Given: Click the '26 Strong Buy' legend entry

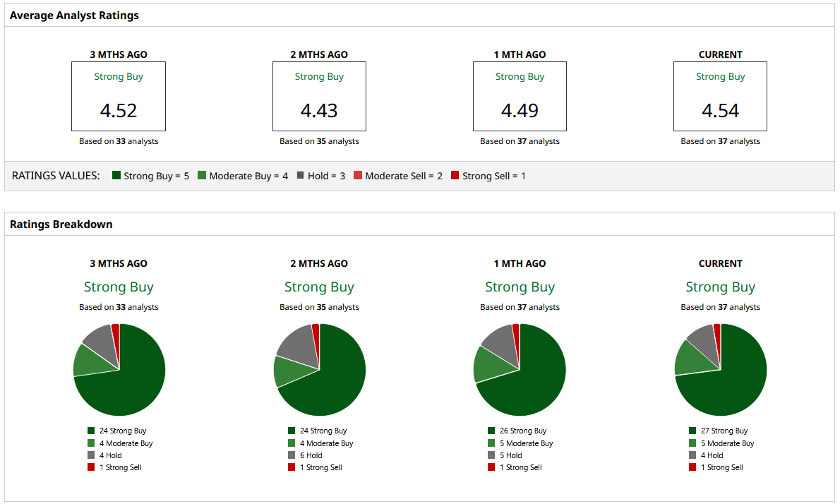Looking at the screenshot, I should 517,431.
